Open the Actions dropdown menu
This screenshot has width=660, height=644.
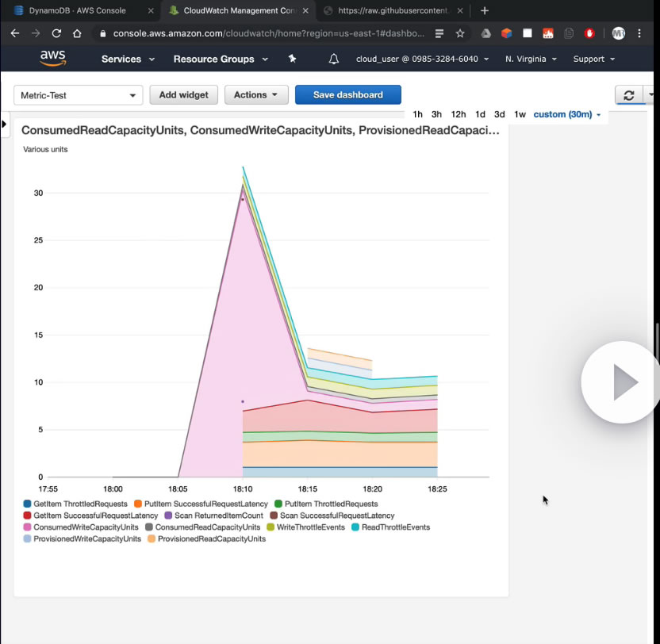[x=255, y=95]
